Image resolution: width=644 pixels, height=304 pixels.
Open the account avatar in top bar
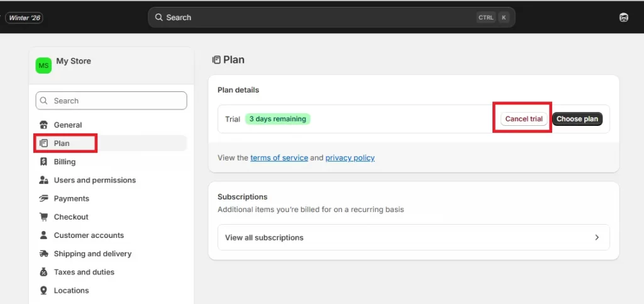pos(623,18)
